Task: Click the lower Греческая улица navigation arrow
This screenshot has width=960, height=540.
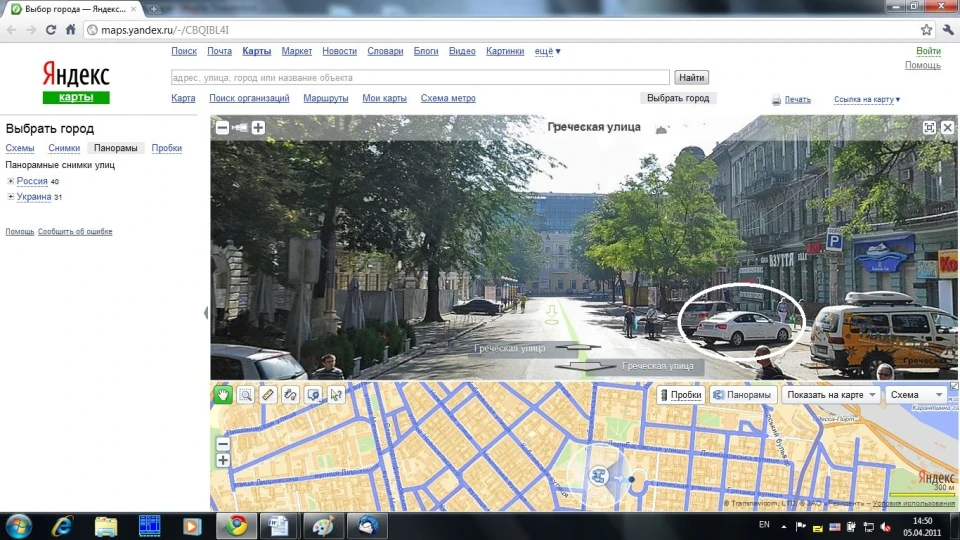Action: click(586, 366)
